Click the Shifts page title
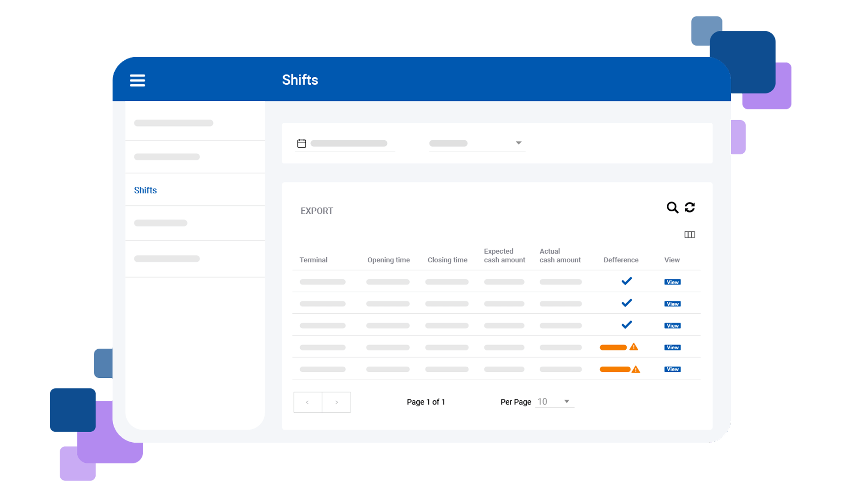868x497 pixels. (300, 80)
